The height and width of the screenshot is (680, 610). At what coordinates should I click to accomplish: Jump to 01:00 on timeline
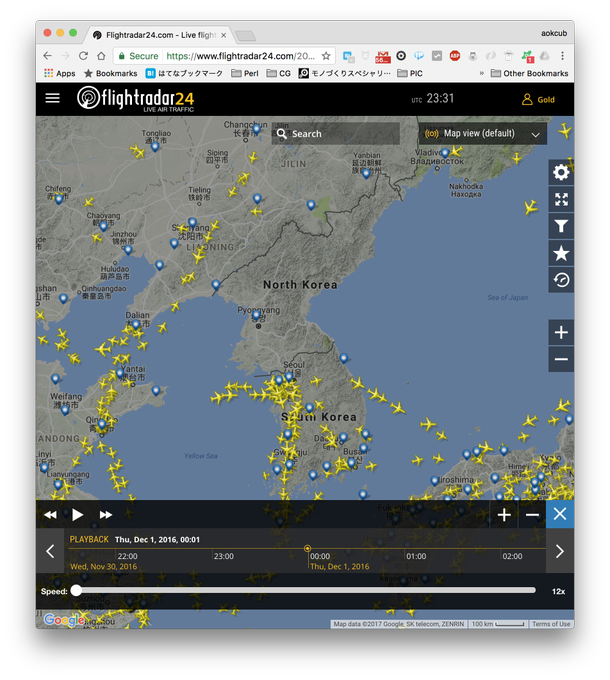(416, 556)
